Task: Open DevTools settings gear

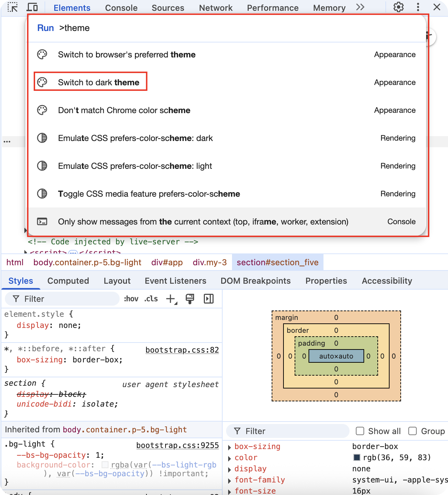Action: click(398, 7)
